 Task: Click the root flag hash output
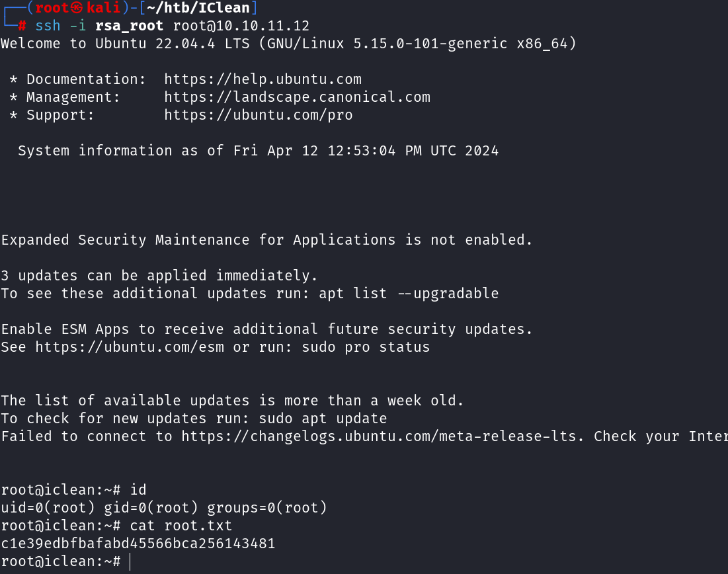(138, 544)
